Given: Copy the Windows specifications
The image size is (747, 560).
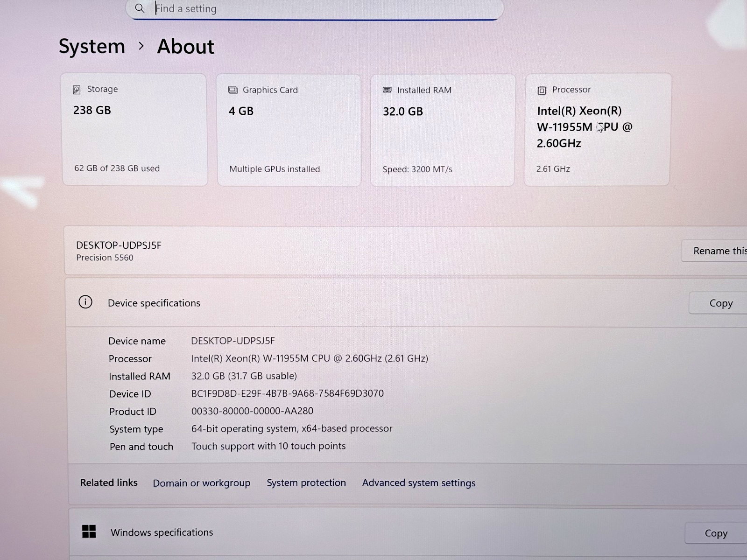Looking at the screenshot, I should [x=716, y=533].
